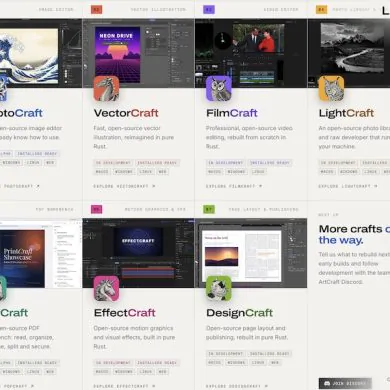Open the EffectCraft timeline screenshot
The width and height of the screenshot is (390, 390).
coord(138,253)
